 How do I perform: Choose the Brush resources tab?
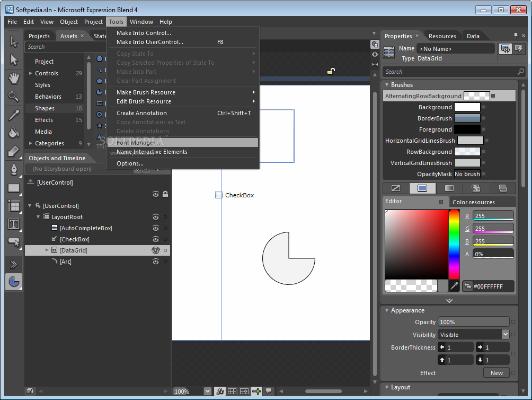503,188
